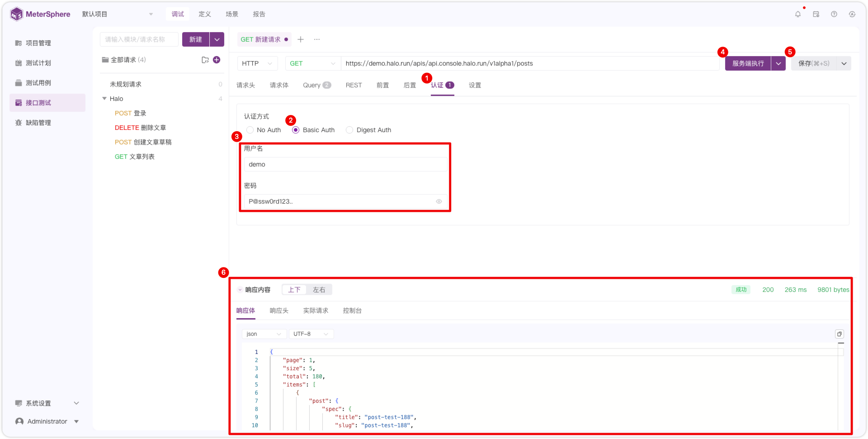Switch to the 报告 top tab

pos(259,14)
